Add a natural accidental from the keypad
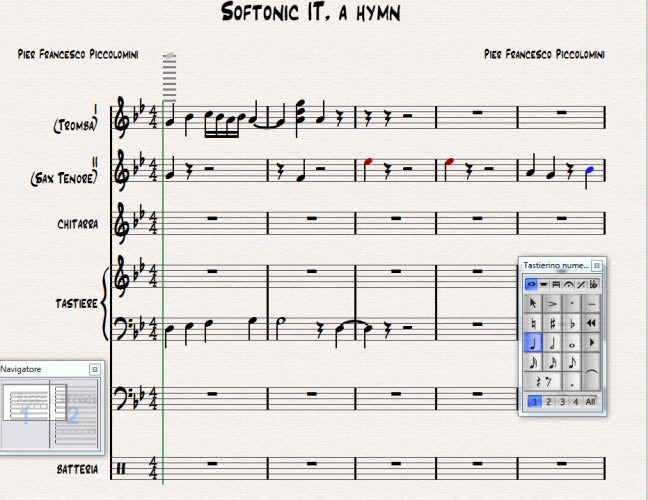 tap(533, 324)
